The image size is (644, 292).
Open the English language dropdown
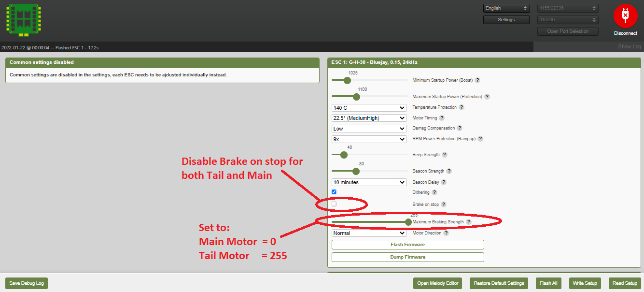(x=506, y=8)
